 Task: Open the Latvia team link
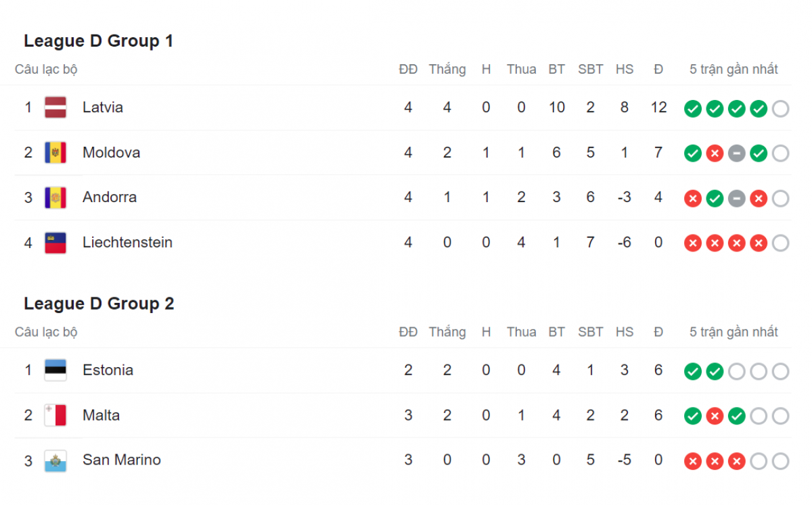click(103, 107)
